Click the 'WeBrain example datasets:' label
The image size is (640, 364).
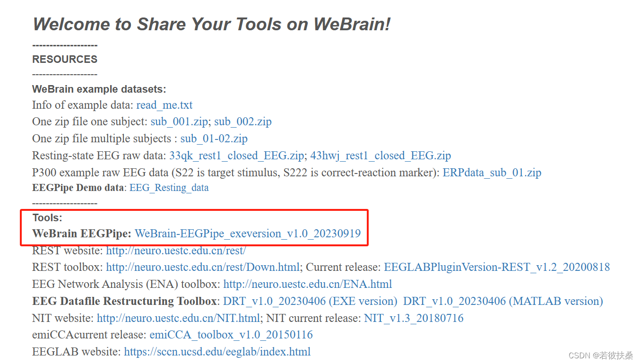(x=99, y=89)
